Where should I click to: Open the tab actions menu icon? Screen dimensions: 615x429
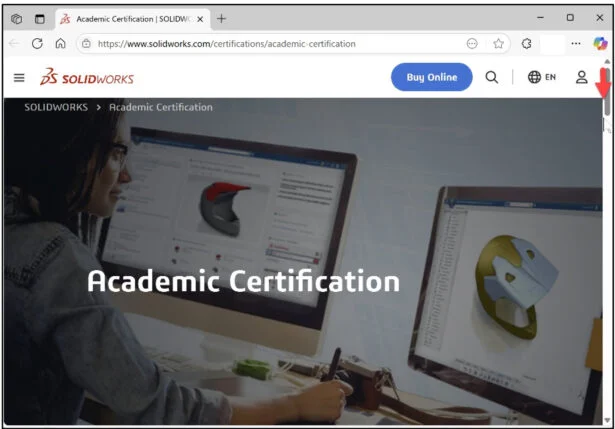point(40,19)
